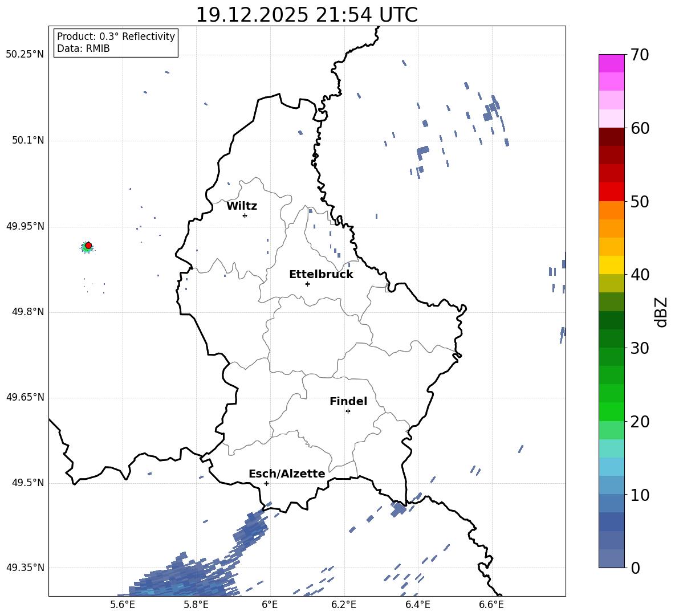Click the Findel station cross marker
This screenshot has width=675, height=616.
pos(348,411)
